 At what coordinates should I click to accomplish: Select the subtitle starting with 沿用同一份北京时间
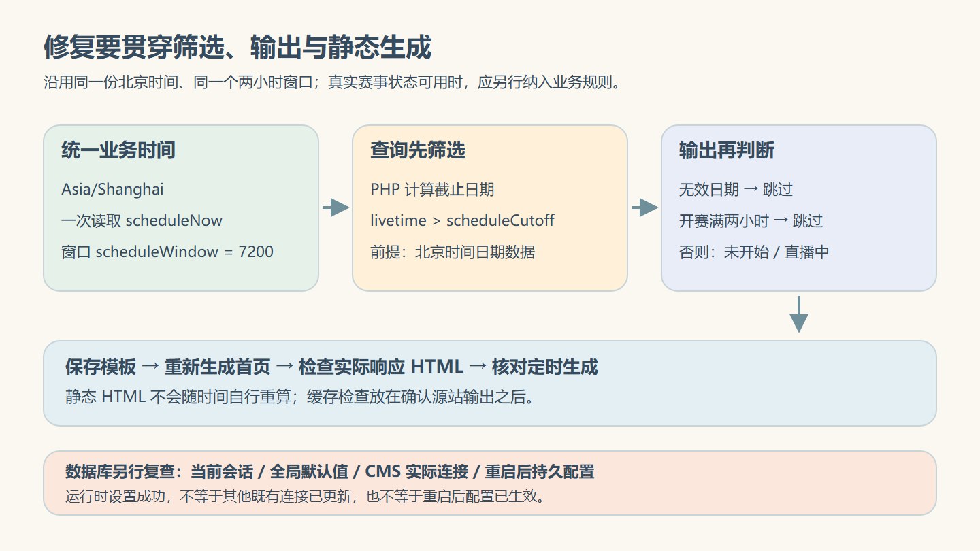(332, 83)
